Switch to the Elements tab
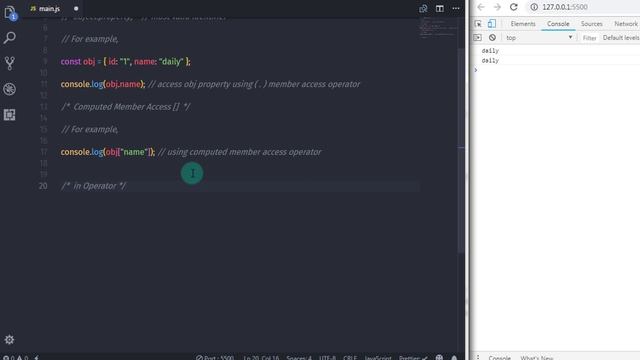 pos(523,24)
